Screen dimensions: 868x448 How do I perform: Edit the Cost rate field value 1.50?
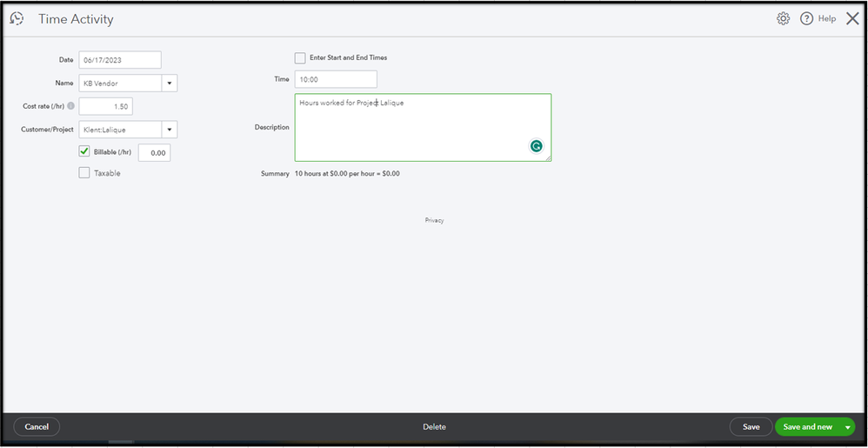[106, 106]
